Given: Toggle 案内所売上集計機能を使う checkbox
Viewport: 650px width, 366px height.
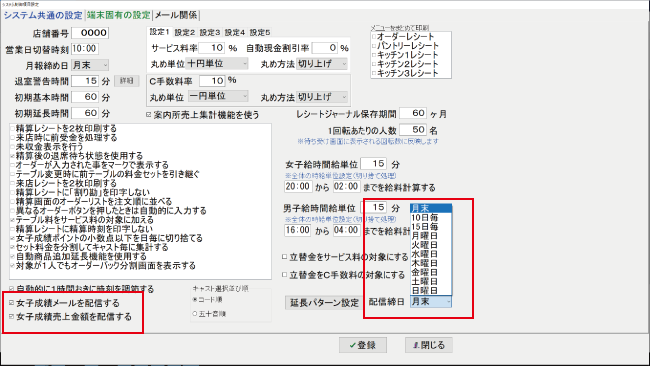Looking at the screenshot, I should pos(149,115).
